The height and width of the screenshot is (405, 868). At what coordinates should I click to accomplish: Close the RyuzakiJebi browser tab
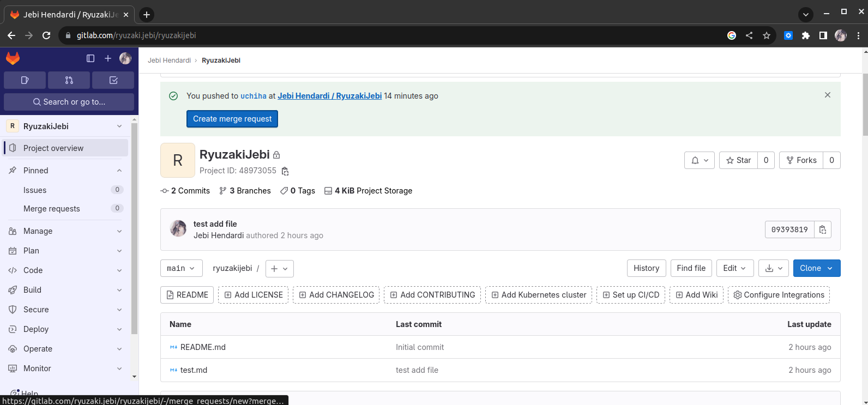click(x=126, y=15)
